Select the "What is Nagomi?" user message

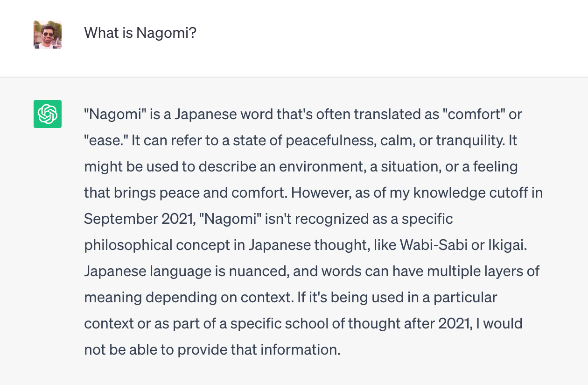(140, 33)
